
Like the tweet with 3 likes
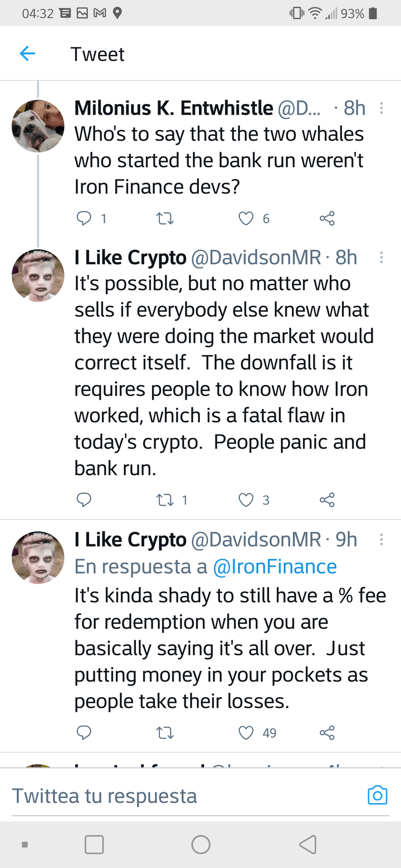coord(246,500)
